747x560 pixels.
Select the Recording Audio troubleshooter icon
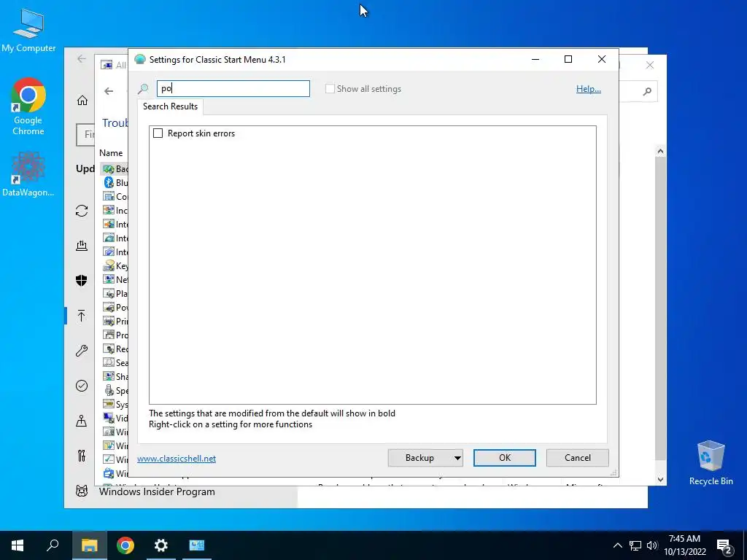pyautogui.click(x=109, y=349)
